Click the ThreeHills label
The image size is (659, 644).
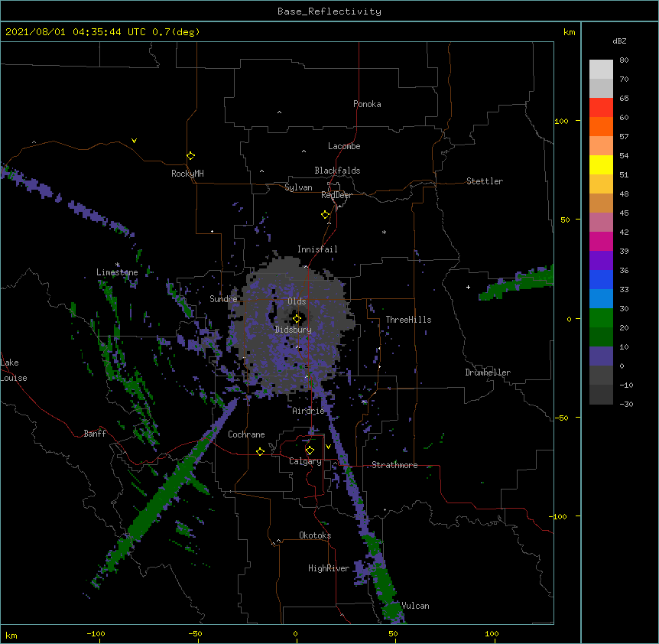pos(408,320)
